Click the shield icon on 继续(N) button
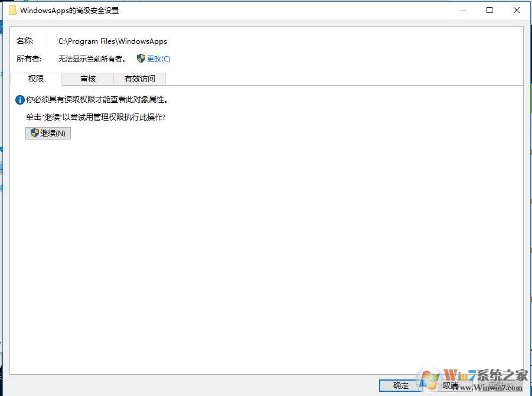Viewport: 532px width, 396px height. pos(35,133)
